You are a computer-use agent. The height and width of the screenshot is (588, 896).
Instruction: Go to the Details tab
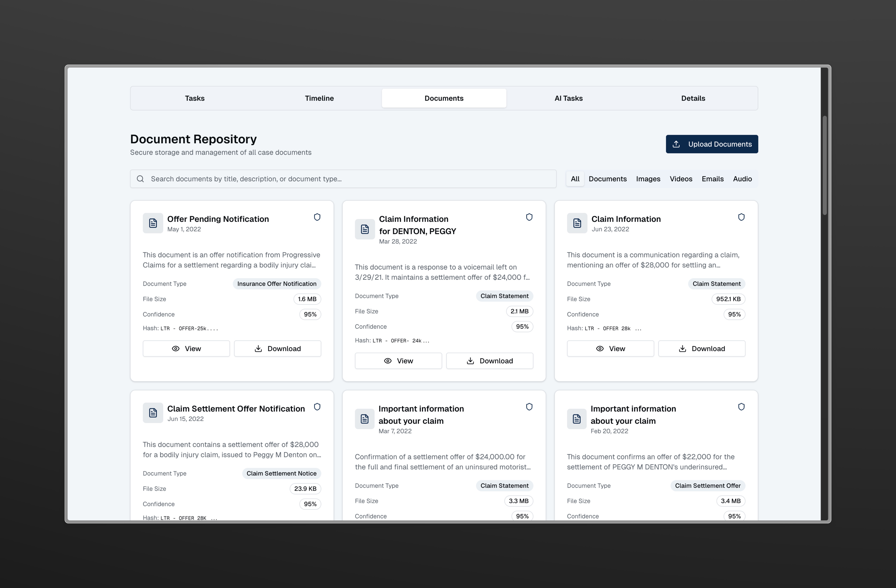(x=693, y=98)
